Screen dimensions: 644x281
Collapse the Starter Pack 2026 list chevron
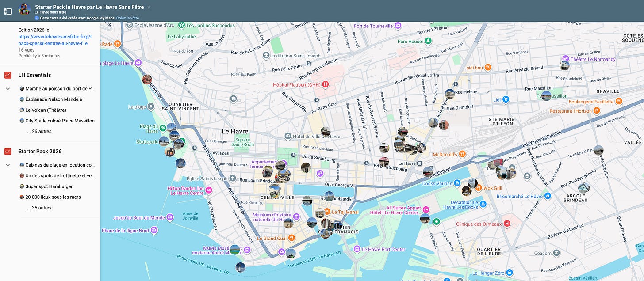(x=8, y=165)
